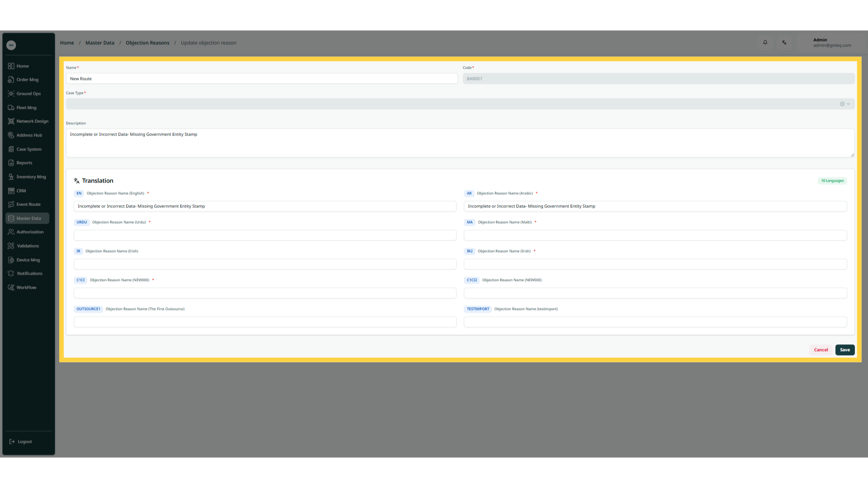The image size is (868, 488).
Task: Click the Logout label in the sidebar
Action: (x=25, y=441)
